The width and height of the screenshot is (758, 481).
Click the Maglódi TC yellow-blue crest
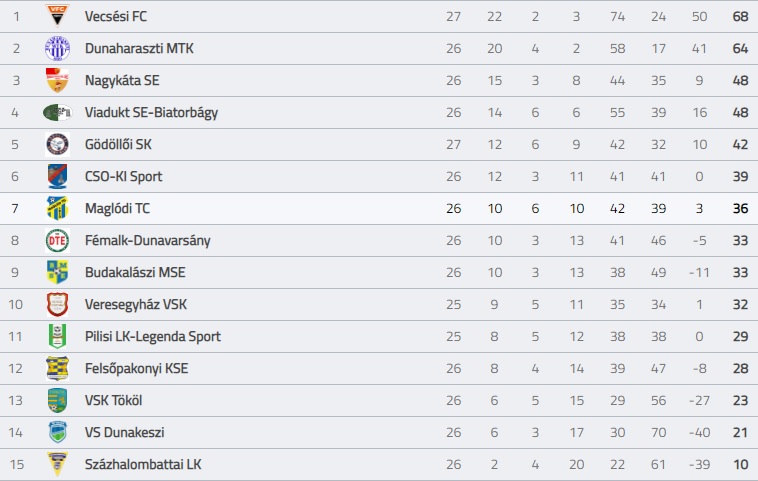(57, 208)
